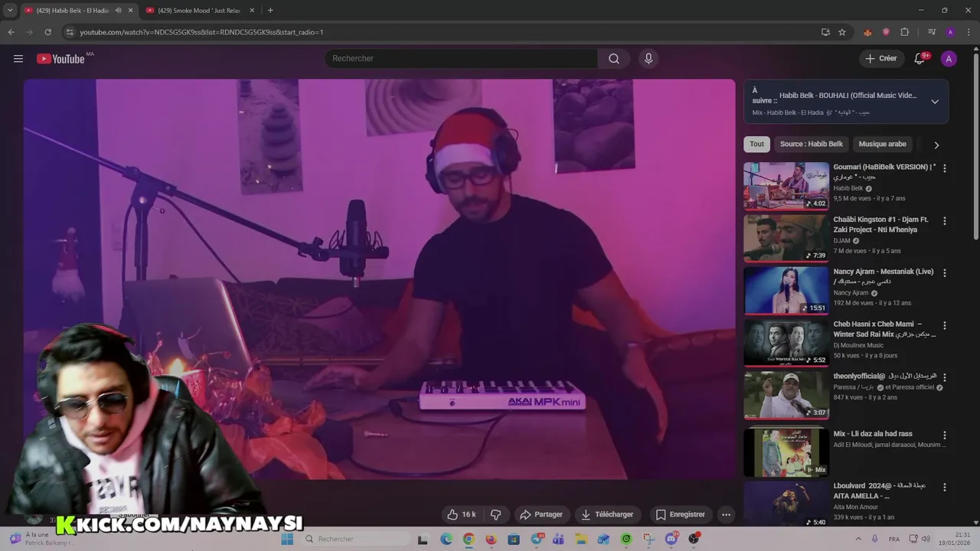Open the media control icon in toolbar
The height and width of the screenshot is (551, 980).
[x=932, y=32]
